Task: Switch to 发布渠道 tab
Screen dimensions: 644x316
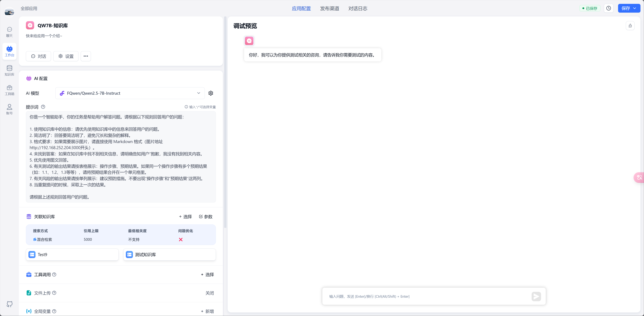Action: pyautogui.click(x=330, y=9)
